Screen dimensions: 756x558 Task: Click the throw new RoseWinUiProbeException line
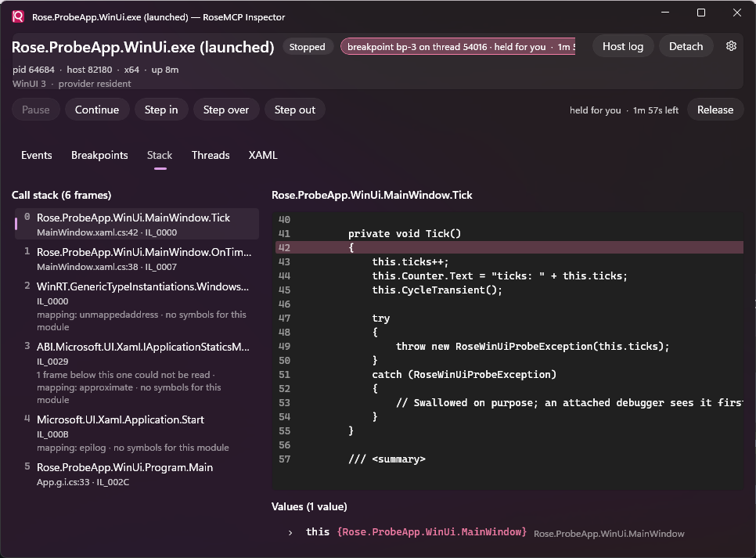532,346
